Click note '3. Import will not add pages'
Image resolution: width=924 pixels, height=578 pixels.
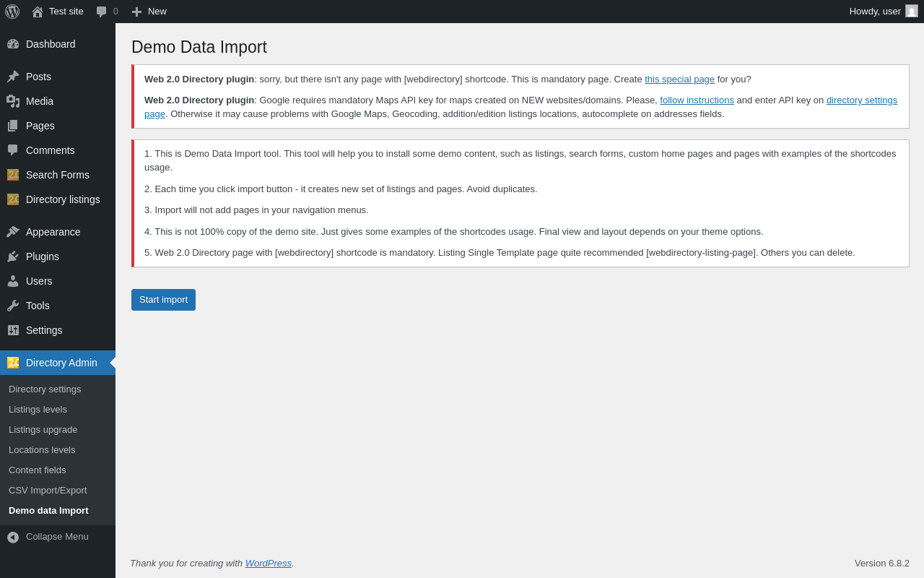pos(256,210)
